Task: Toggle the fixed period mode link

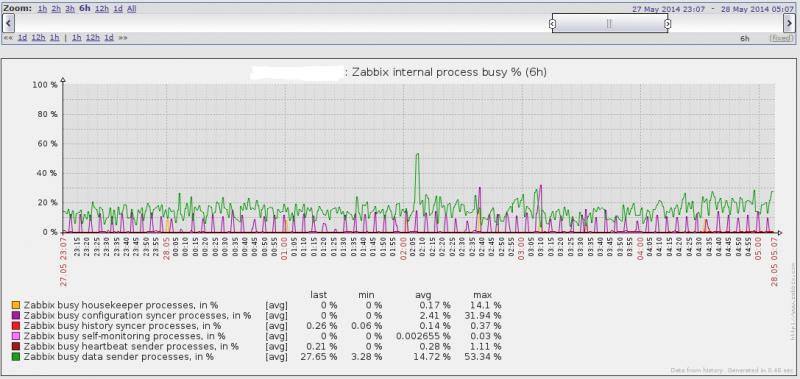Action: click(x=782, y=38)
